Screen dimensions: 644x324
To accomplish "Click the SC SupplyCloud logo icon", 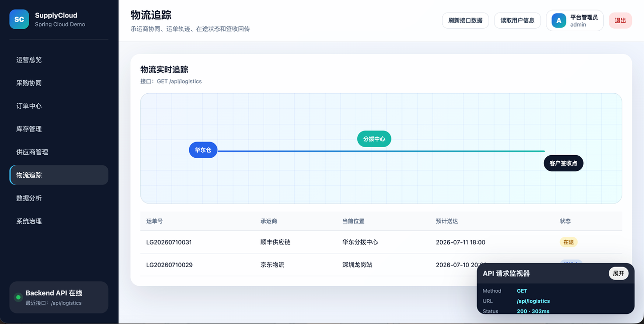I will 19,19.
